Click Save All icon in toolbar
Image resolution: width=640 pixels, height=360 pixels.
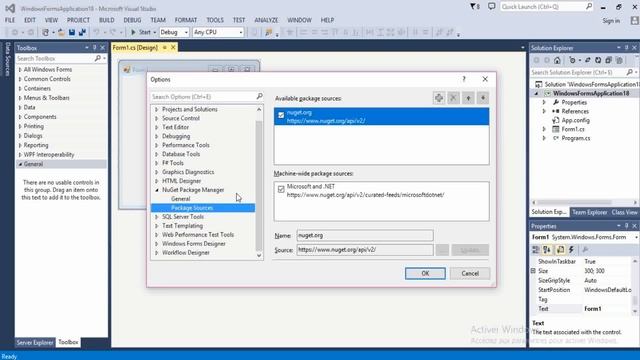pos(82,32)
